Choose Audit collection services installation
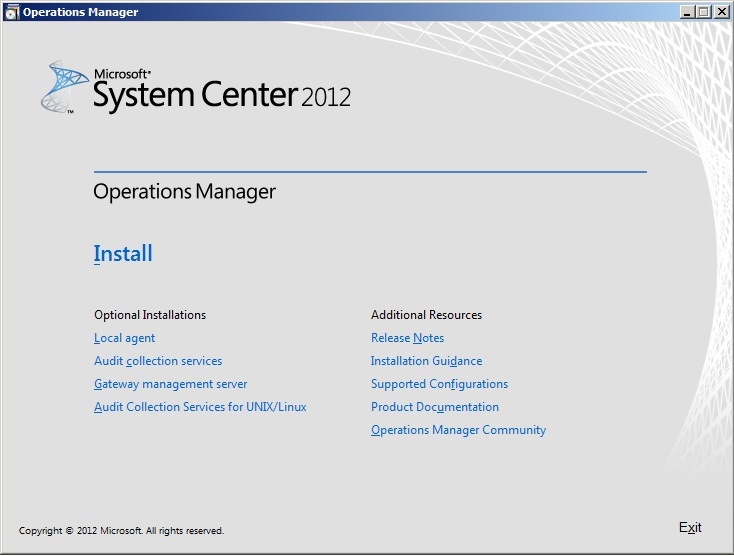The image size is (734, 556). [158, 361]
